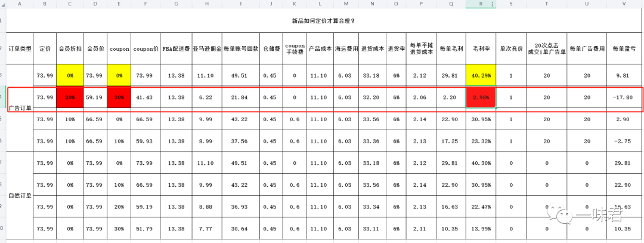This screenshot has width=644, height=243.
Task: Click the 2.20 gross profit cell
Action: (451, 97)
